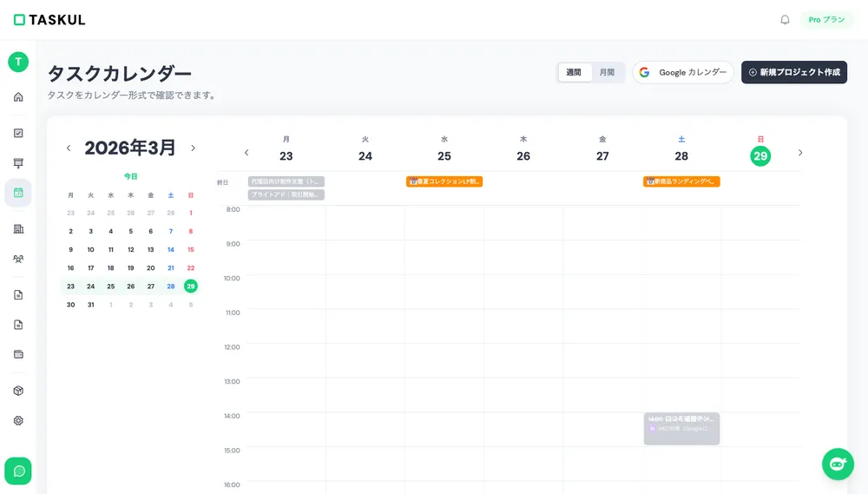The width and height of the screenshot is (868, 494).
Task: Switch calendar to 月間 view
Action: tap(607, 73)
